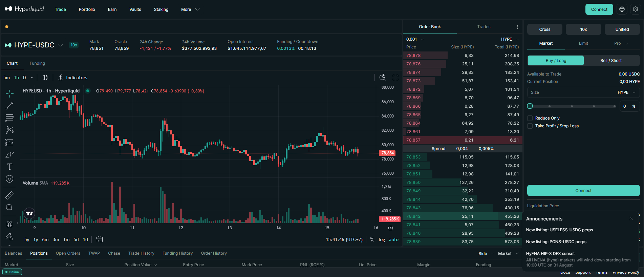This screenshot has width=644, height=277.
Task: Close the Announcements panel
Action: pyautogui.click(x=631, y=219)
